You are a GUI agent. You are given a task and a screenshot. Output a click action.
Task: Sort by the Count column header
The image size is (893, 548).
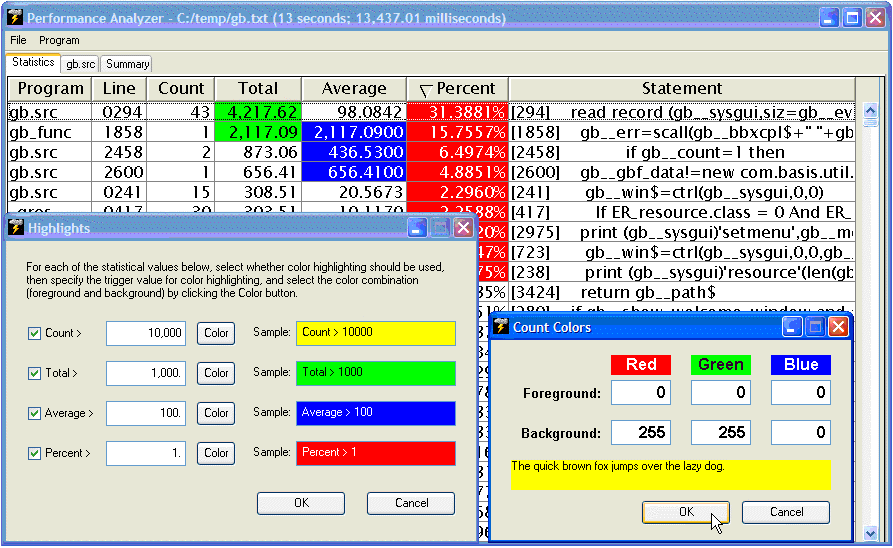coord(181,89)
